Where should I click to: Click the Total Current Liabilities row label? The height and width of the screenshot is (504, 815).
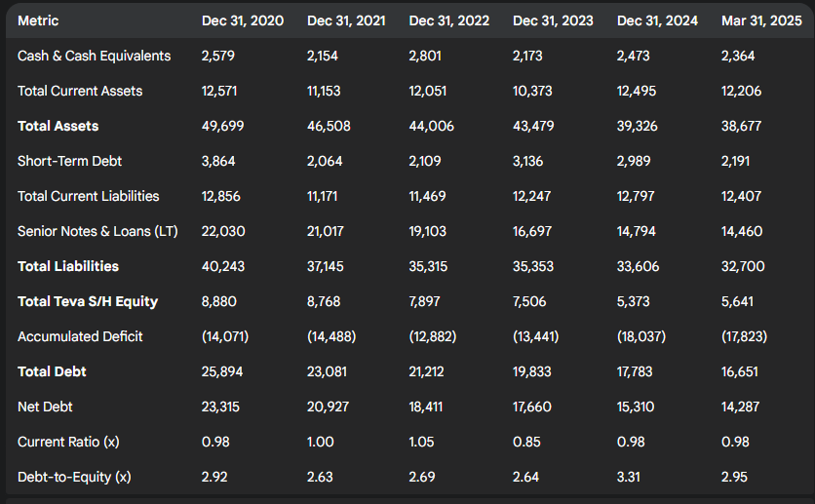[x=89, y=196]
